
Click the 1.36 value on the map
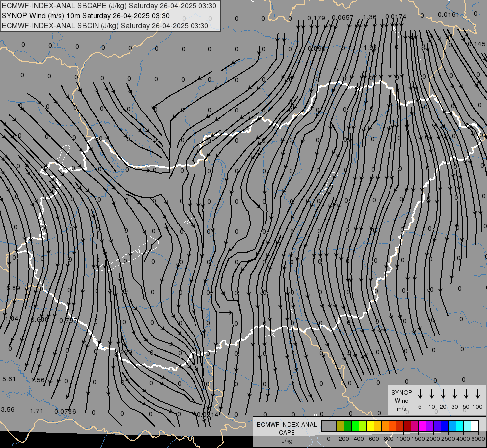(369, 17)
